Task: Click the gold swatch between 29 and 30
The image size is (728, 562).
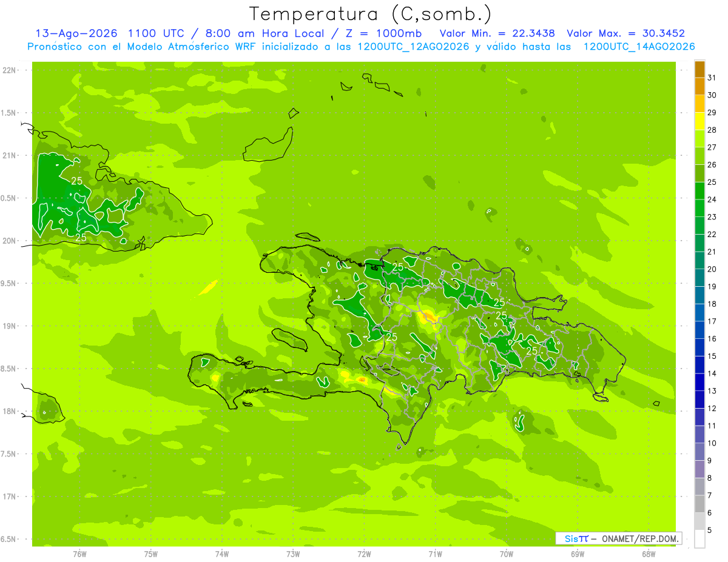Action: (700, 104)
